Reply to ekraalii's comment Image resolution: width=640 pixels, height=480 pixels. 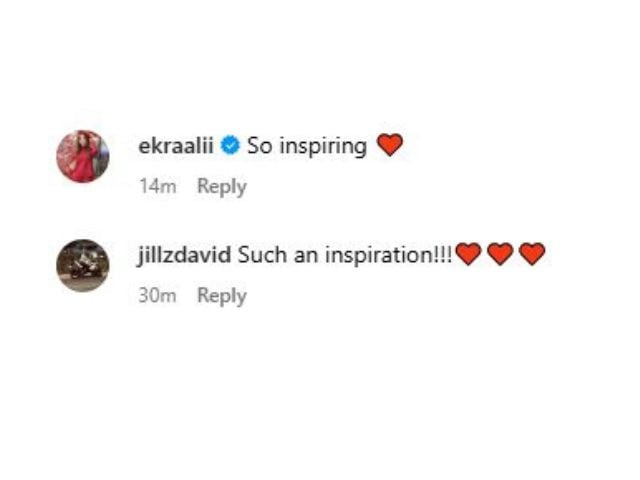tap(222, 187)
